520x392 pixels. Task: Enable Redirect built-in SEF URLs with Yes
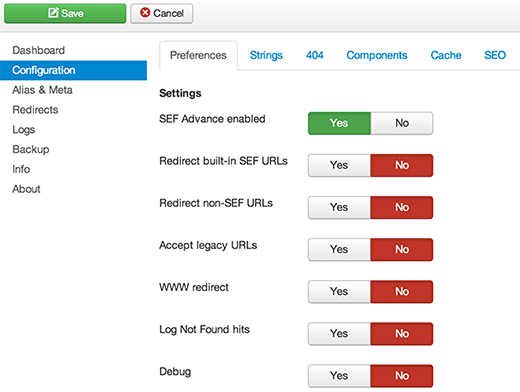click(x=339, y=165)
